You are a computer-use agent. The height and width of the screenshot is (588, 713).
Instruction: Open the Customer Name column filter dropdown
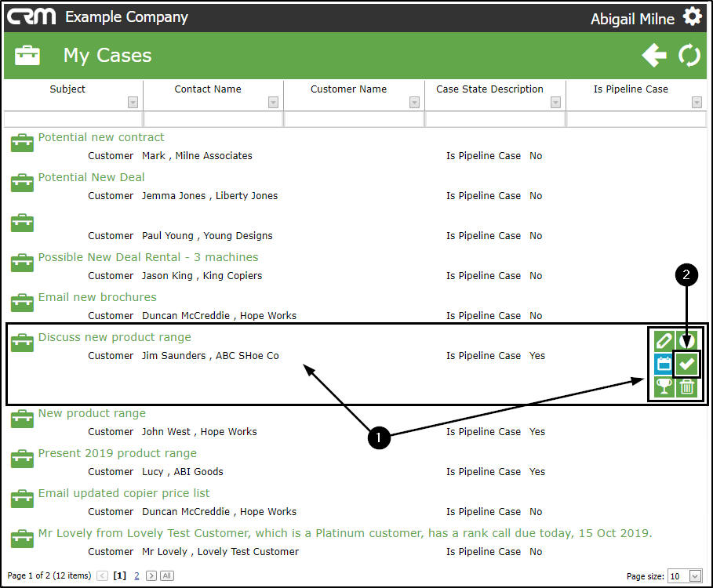tap(414, 102)
